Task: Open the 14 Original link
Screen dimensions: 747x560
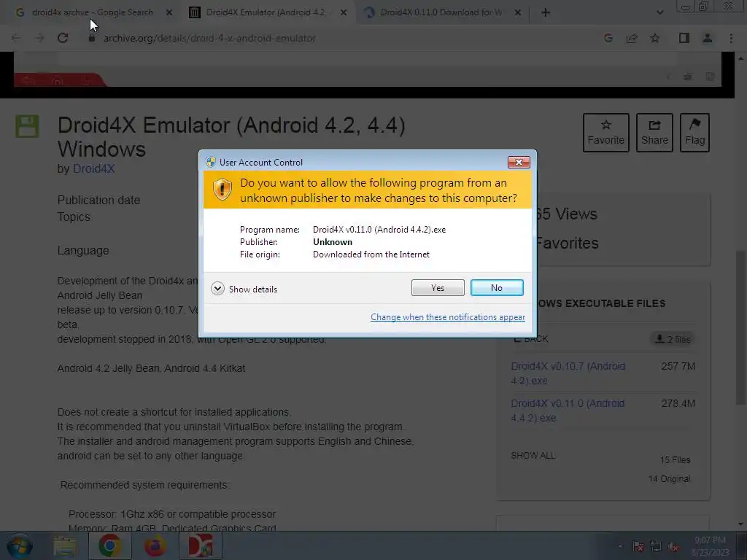Action: pos(670,478)
